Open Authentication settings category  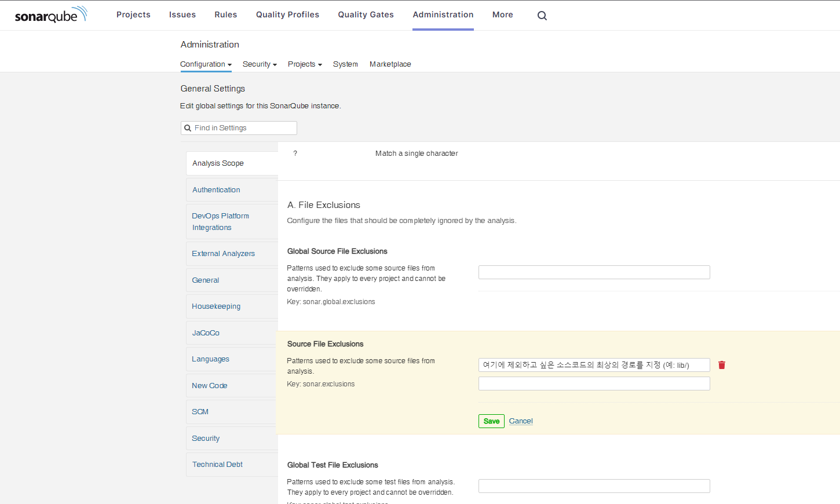(x=232, y=190)
